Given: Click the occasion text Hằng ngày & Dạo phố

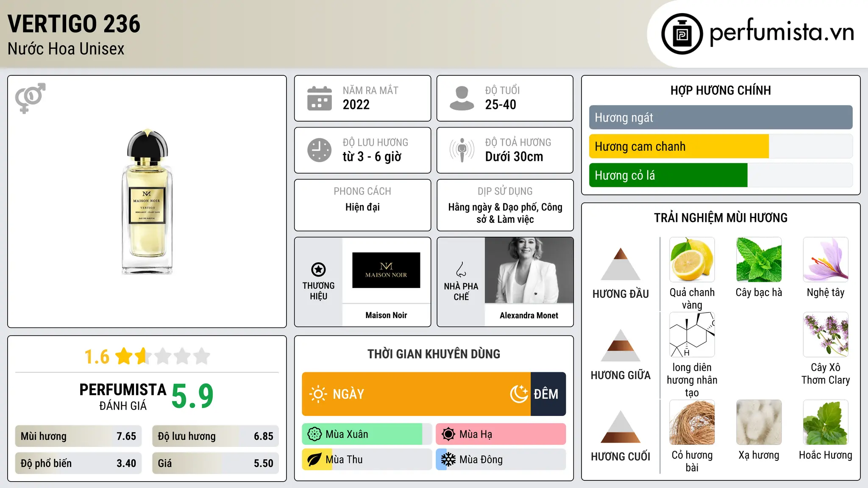Looking at the screenshot, I should pos(493,207).
